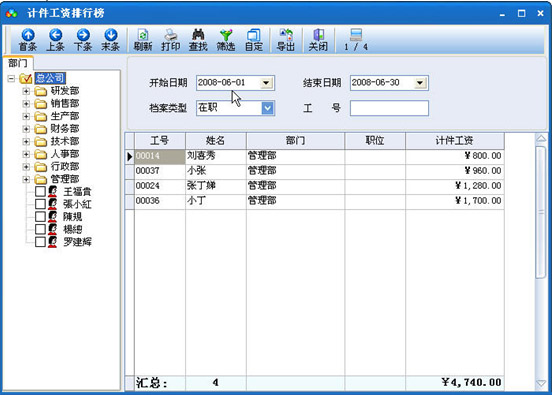Sort by 姓名 column header

(x=216, y=141)
